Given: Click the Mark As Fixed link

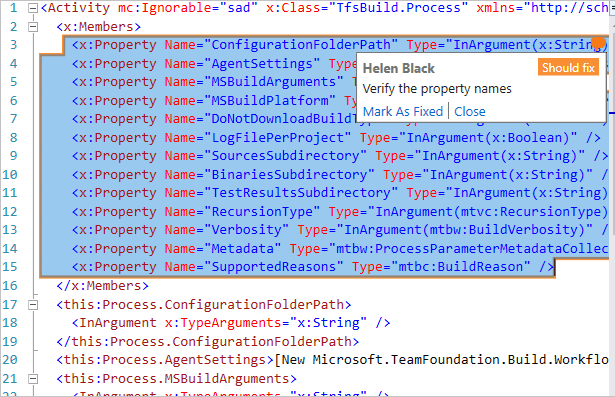Looking at the screenshot, I should (403, 111).
